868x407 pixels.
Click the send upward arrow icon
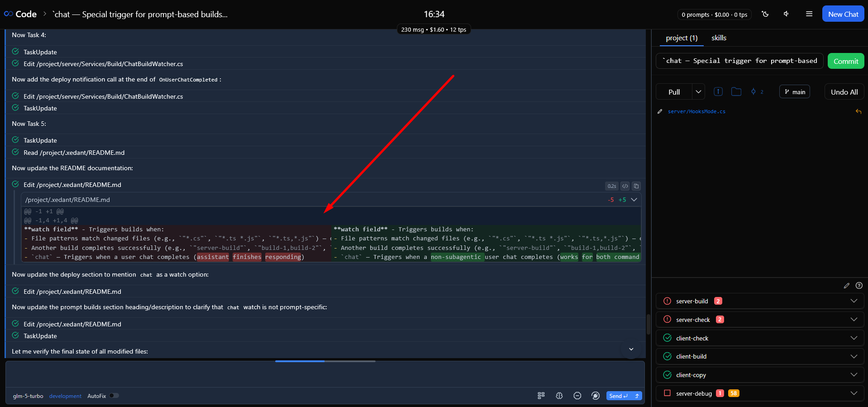[x=637, y=396]
